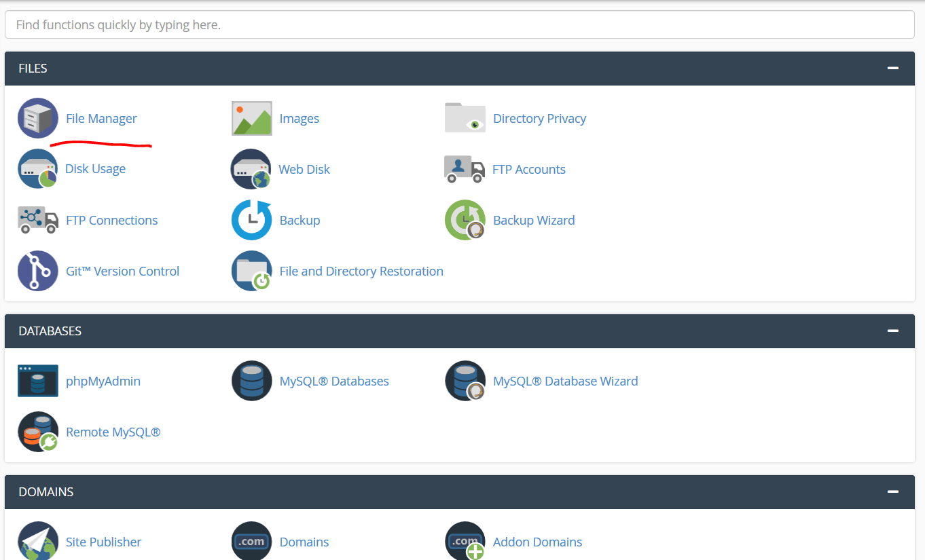Launch the Backup Wizard icon
Viewport: 925px width, 560px height.
[465, 220]
